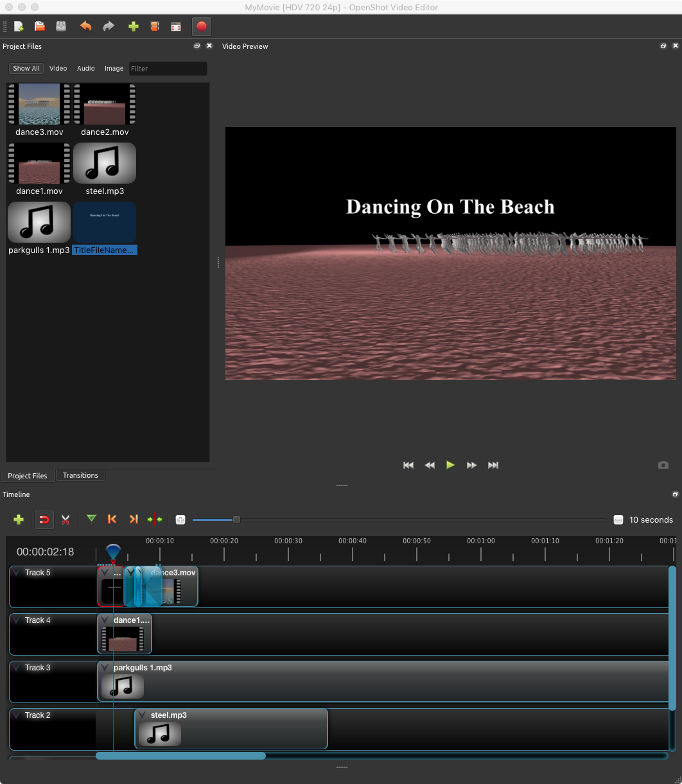Jump to the end of the preview
This screenshot has width=682, height=784.
(493, 465)
